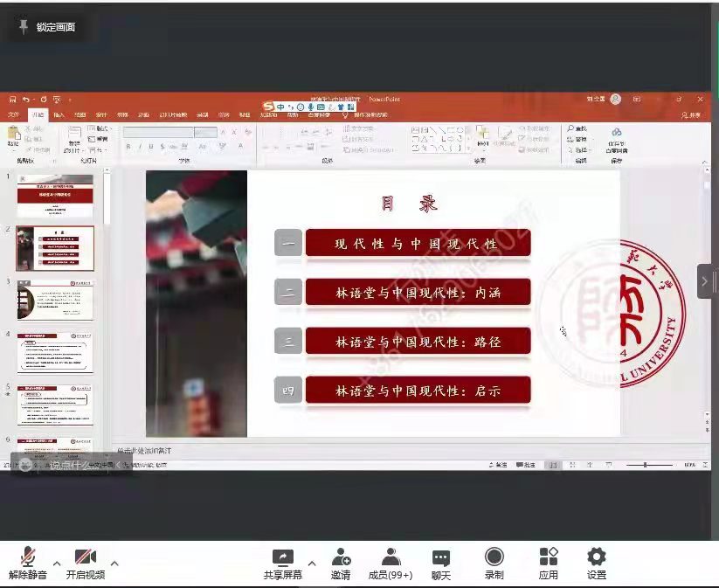Click the 现代性与中国现代性 slide button
This screenshot has width=719, height=588.
418,244
